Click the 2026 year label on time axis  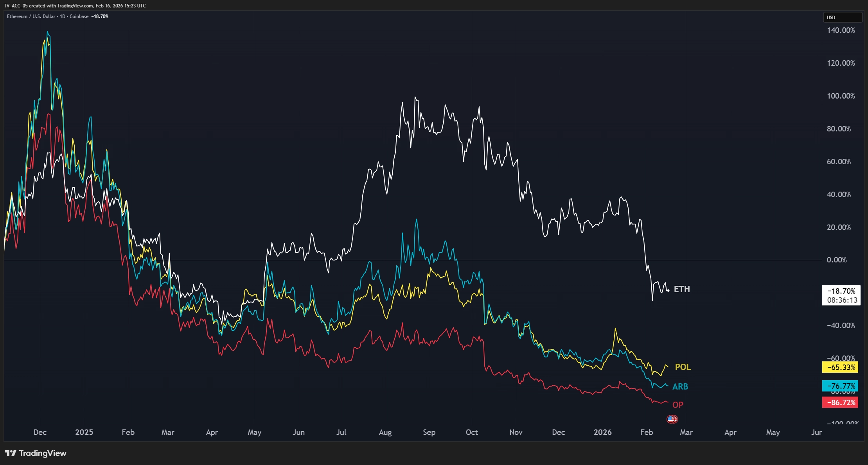(x=602, y=432)
